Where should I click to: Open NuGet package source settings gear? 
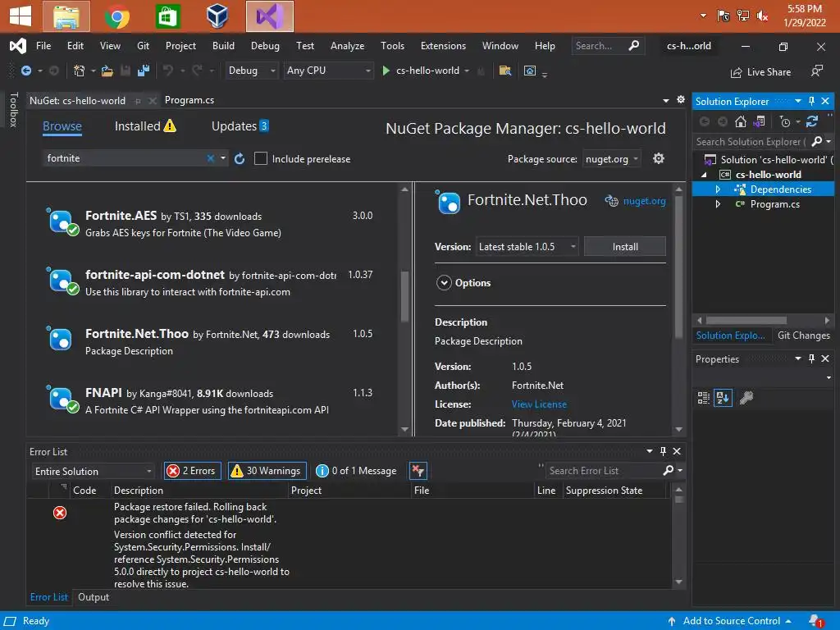[x=659, y=158]
